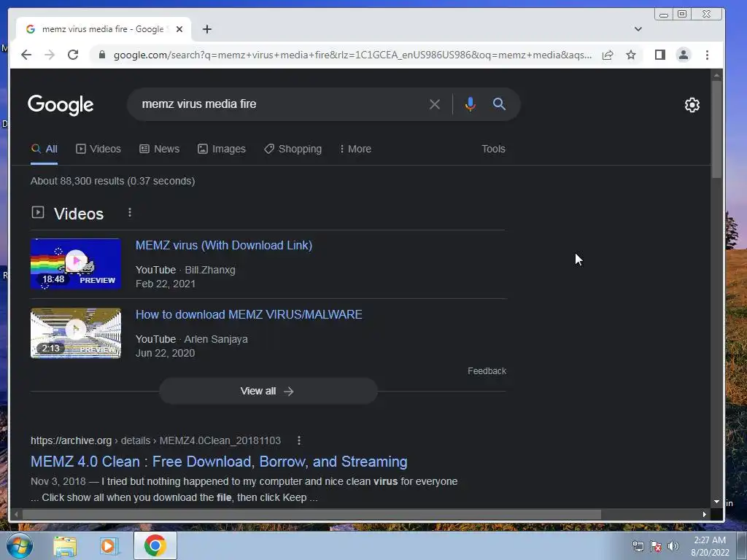Image resolution: width=747 pixels, height=560 pixels.
Task: Open the Chrome side panel
Action: [x=659, y=55]
